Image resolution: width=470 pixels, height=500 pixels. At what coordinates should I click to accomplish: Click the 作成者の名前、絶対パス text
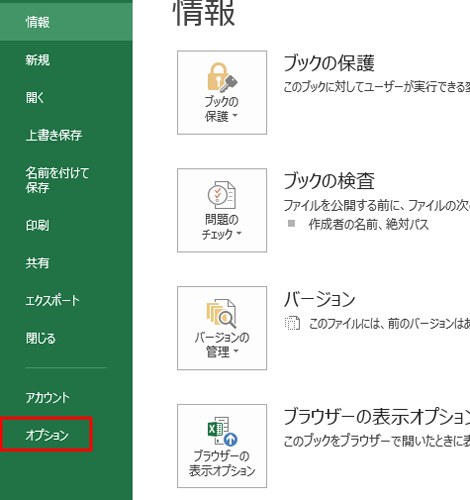tap(368, 224)
